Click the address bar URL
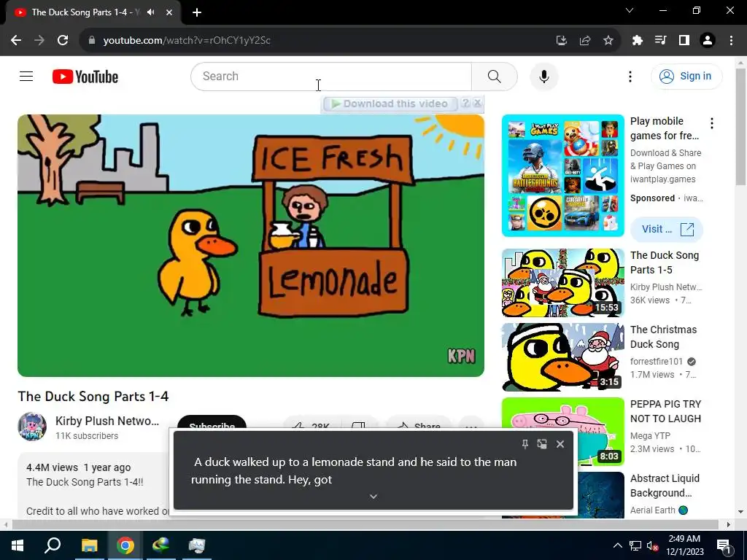Viewport: 747px width, 560px height. [187, 41]
